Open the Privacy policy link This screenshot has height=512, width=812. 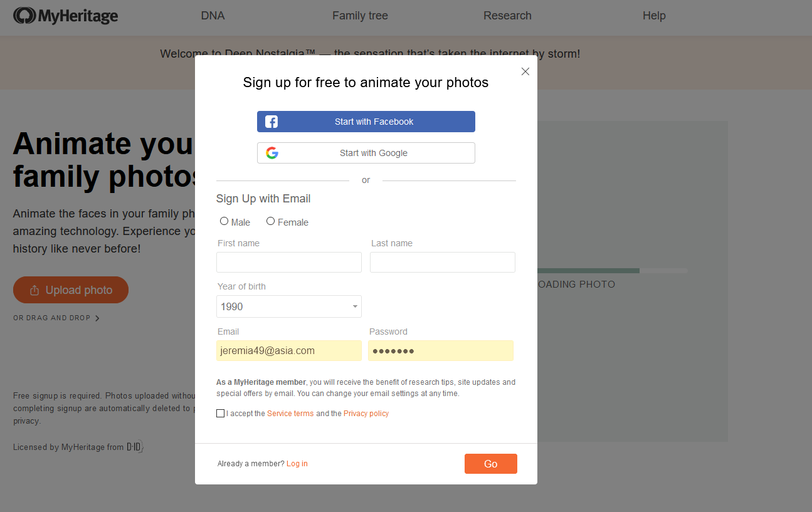point(366,414)
